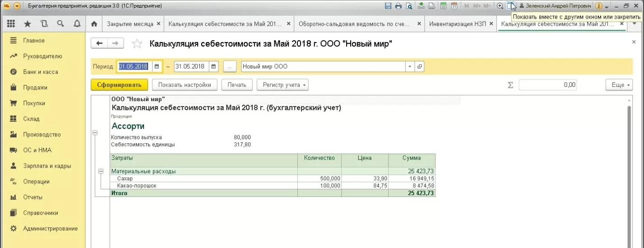
Task: Open the About program info icon
Action: click(599, 6)
